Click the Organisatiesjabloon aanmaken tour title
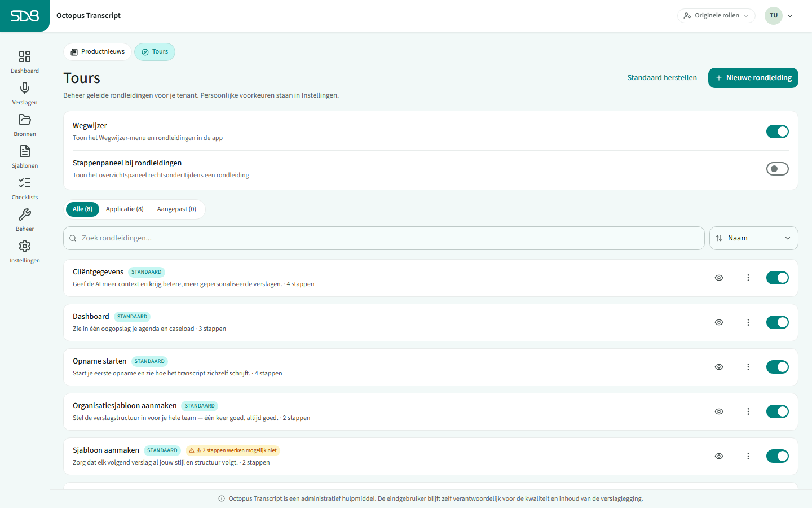The image size is (812, 508). click(125, 406)
